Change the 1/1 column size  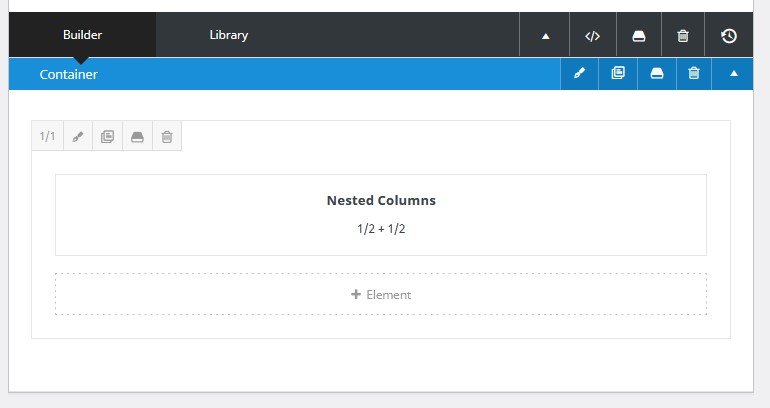click(48, 137)
